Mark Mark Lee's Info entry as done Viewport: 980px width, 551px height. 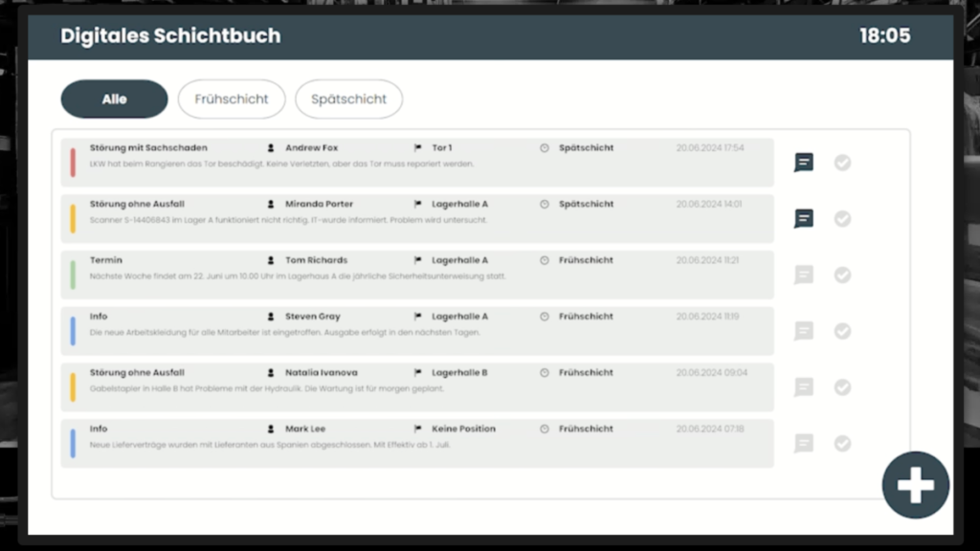point(843,443)
